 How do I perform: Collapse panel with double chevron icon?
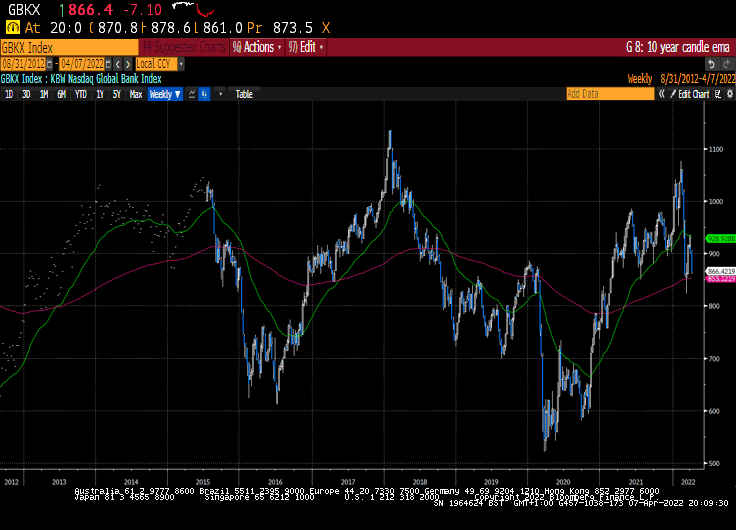coord(661,94)
